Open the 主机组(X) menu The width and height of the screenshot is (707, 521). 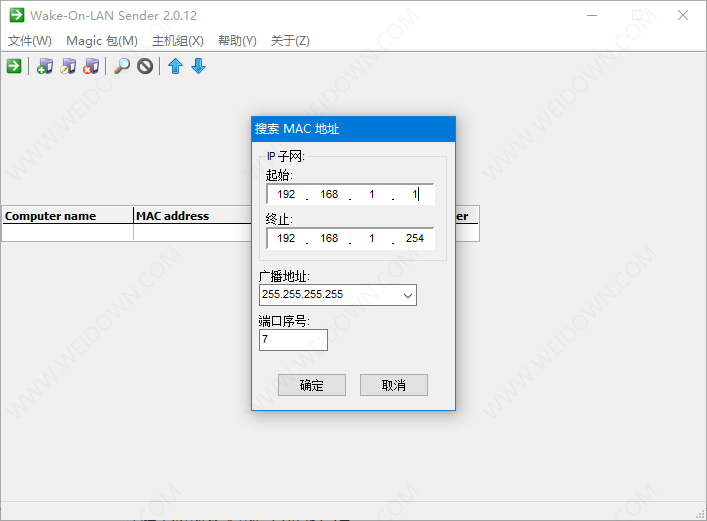point(178,41)
